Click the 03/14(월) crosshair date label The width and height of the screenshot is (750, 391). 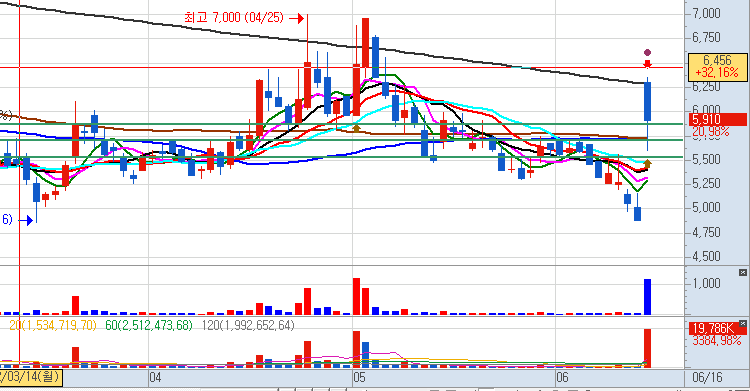coord(31,377)
